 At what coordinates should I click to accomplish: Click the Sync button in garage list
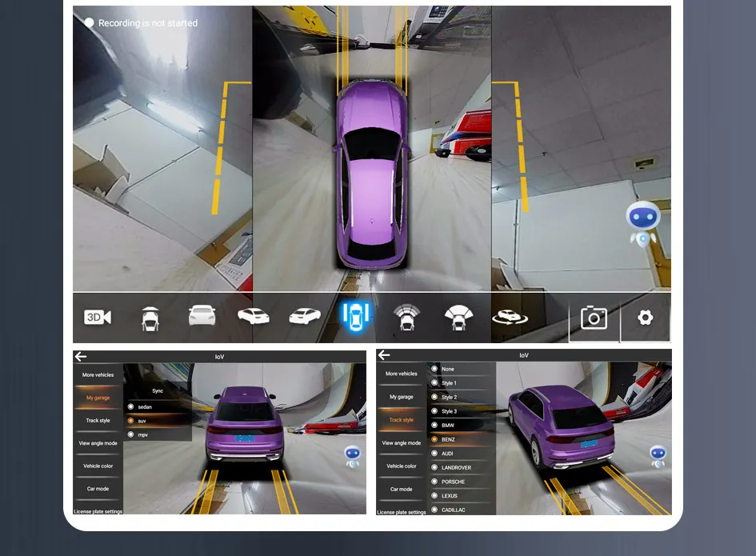(x=158, y=391)
